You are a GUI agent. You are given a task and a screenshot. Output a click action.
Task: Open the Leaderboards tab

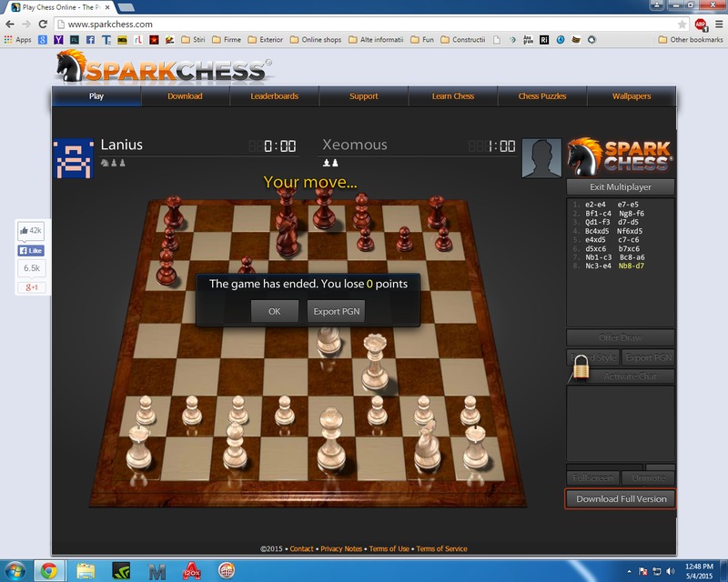point(275,96)
